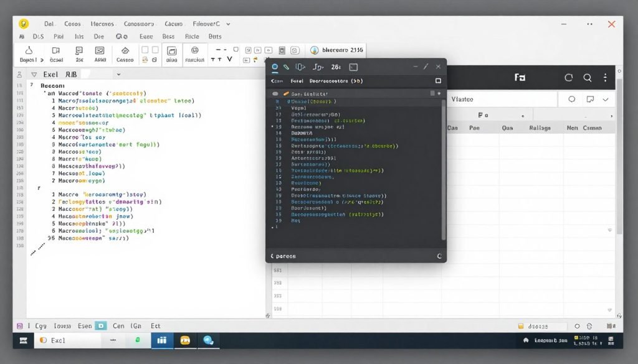Open the Cosos menu in title bar
This screenshot has height=364, width=638.
click(x=72, y=24)
